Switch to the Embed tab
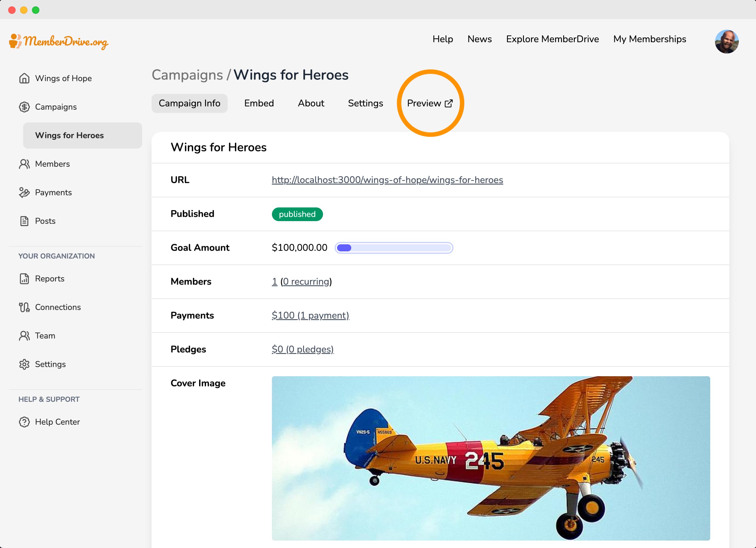The height and width of the screenshot is (548, 756). click(x=259, y=103)
